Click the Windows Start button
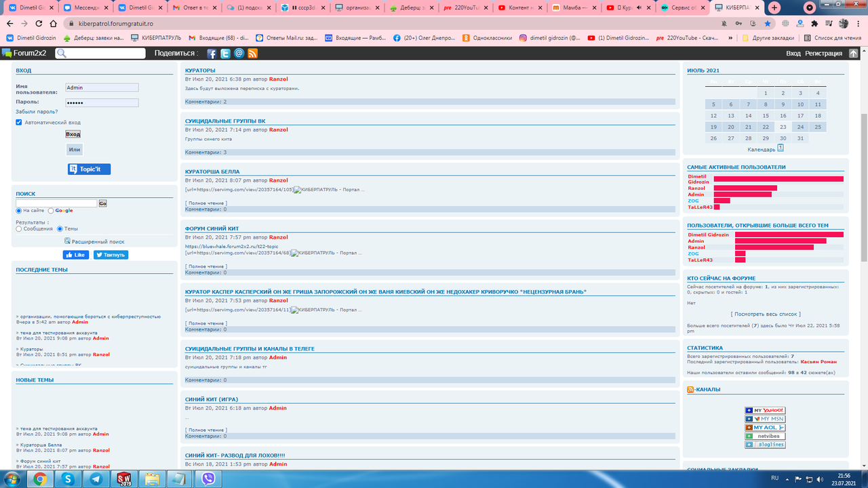 click(12, 479)
